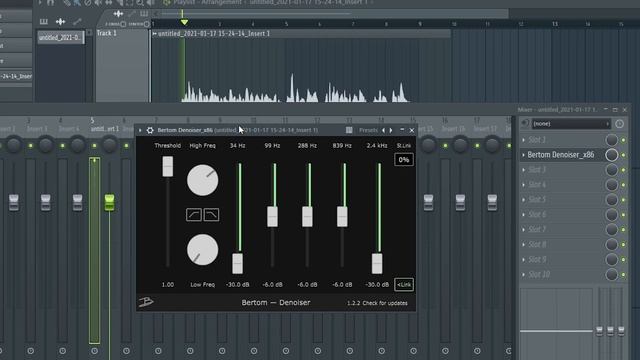The image size is (640, 360).
Task: Open the Presets list in Denoiser
Action: pos(368,130)
